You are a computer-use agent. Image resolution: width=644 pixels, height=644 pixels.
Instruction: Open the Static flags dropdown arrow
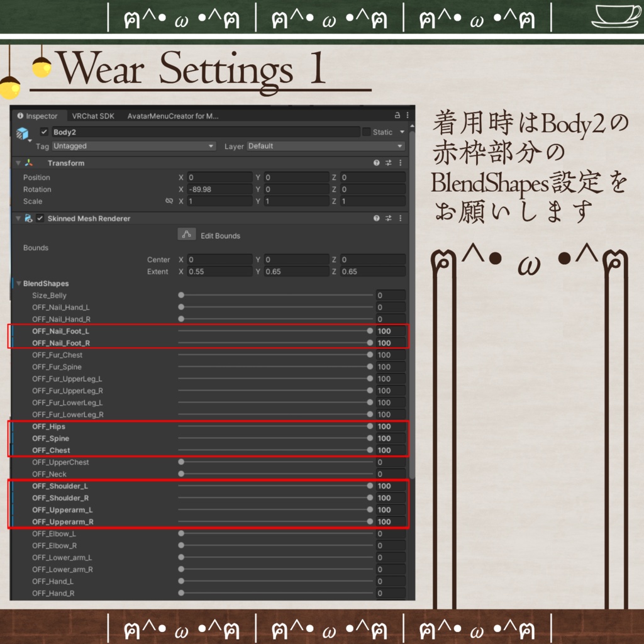pos(402,132)
